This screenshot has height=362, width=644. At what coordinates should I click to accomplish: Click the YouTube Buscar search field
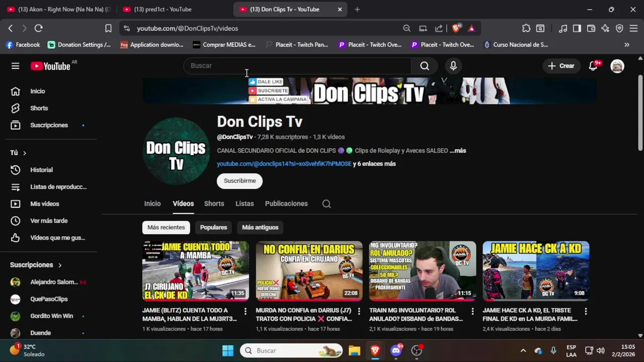click(297, 66)
